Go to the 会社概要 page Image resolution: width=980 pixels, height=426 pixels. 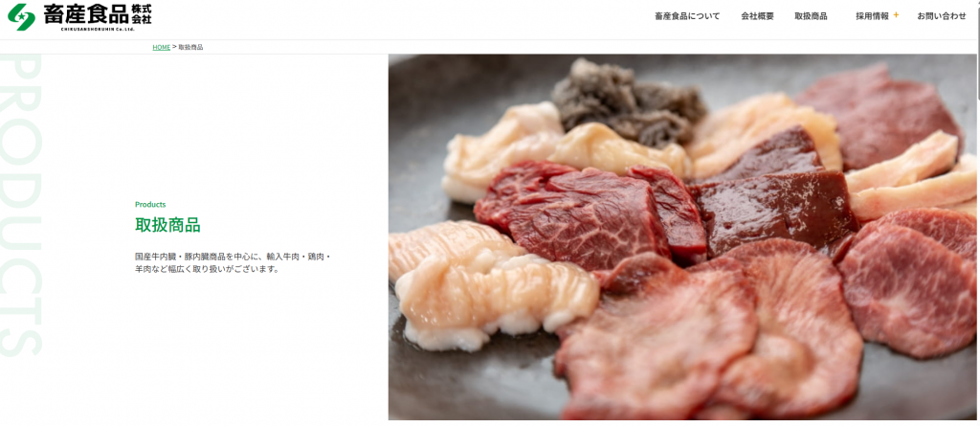(x=757, y=16)
